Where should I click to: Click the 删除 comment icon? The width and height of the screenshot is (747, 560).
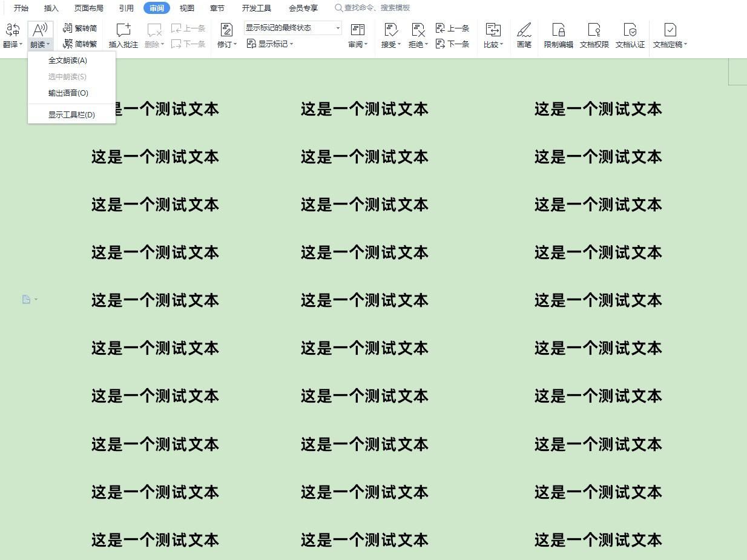coord(154,30)
